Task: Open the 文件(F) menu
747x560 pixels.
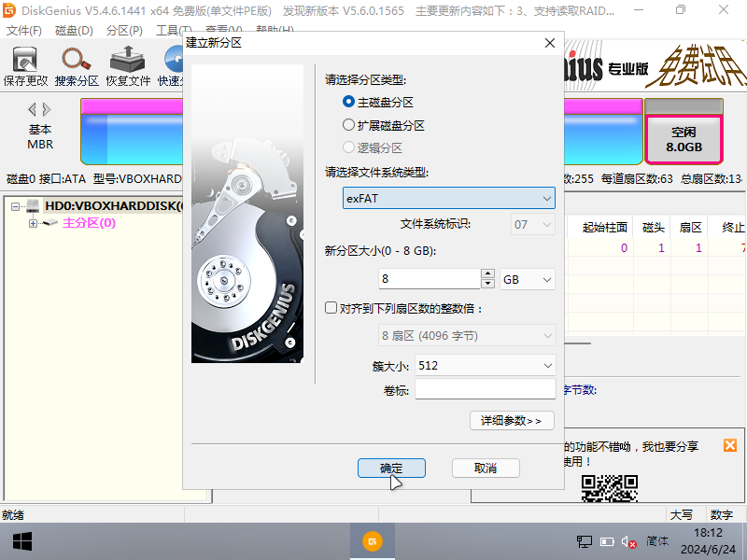Action: tap(24, 31)
